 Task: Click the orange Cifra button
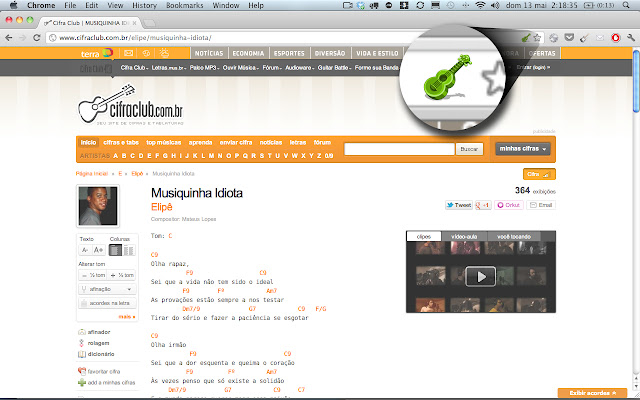click(539, 174)
